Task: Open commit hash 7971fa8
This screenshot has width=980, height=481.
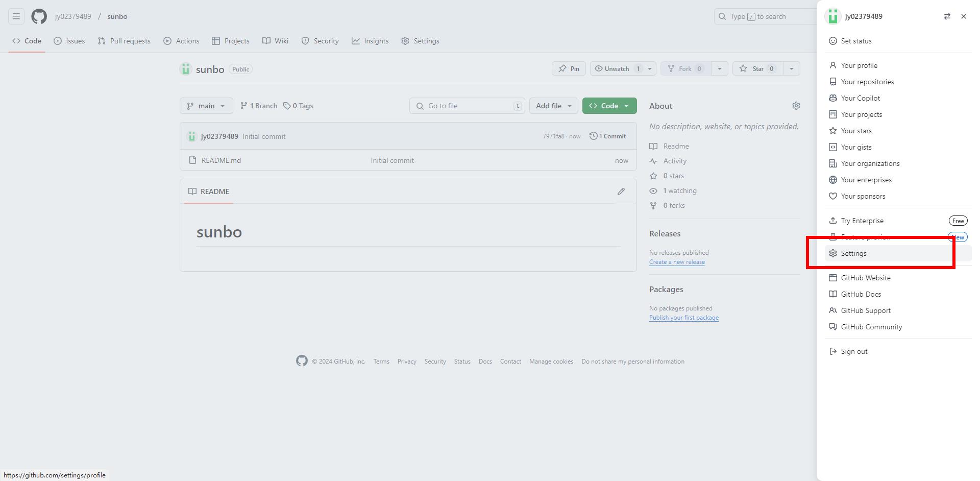Action: pyautogui.click(x=553, y=136)
